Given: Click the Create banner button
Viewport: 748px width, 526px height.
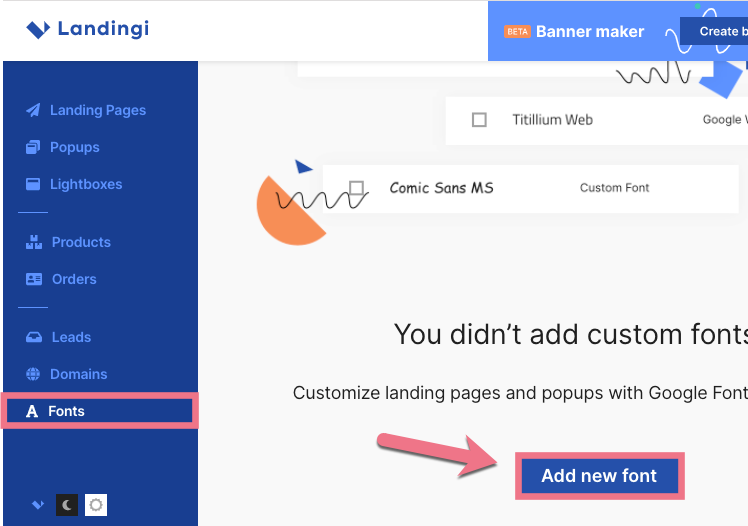Looking at the screenshot, I should tap(714, 31).
